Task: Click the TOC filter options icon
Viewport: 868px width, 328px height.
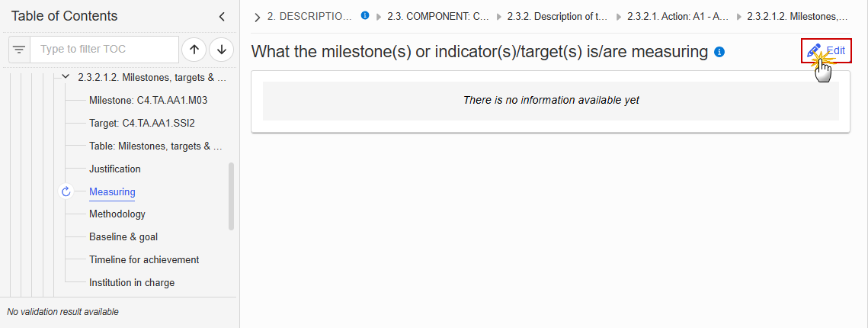Action: pos(19,50)
